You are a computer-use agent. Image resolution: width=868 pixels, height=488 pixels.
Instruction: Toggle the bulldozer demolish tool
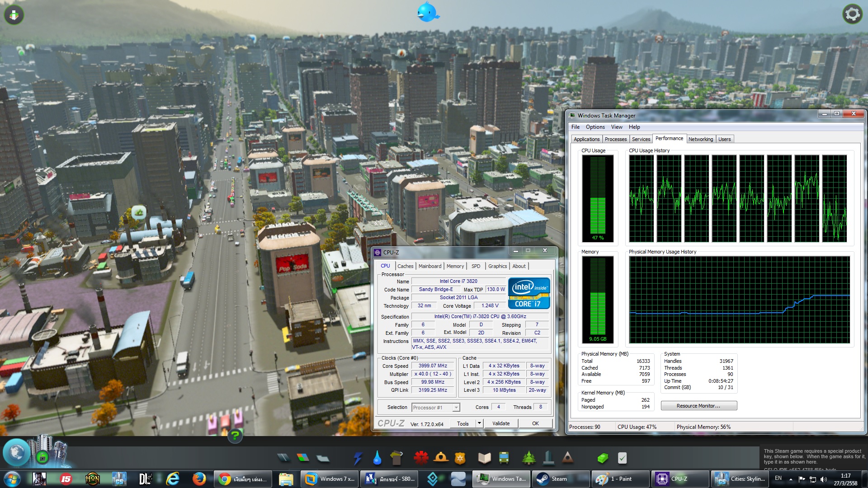click(x=14, y=15)
